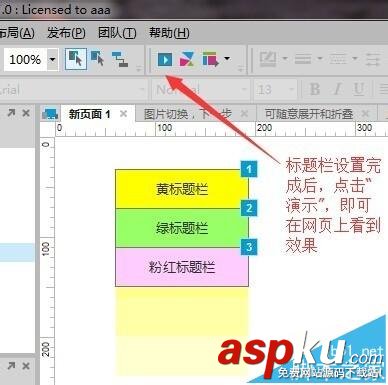This screenshot has height=385, width=388.
Task: Close the lower left panel
Action: pos(26,366)
